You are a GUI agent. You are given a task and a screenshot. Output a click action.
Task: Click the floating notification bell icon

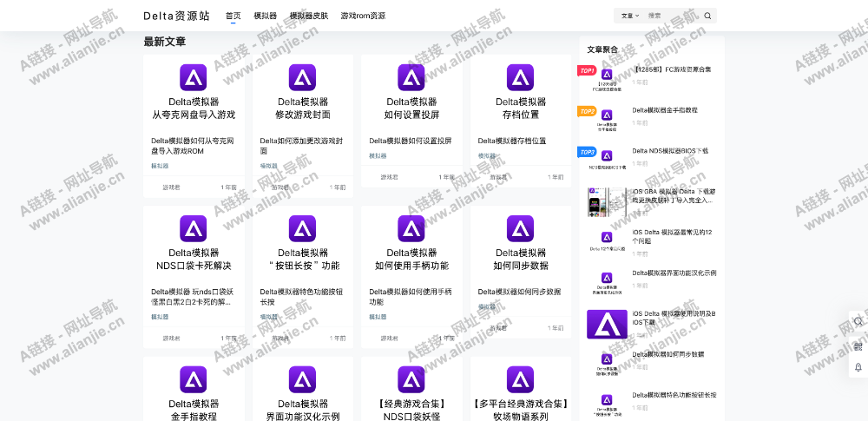[858, 366]
